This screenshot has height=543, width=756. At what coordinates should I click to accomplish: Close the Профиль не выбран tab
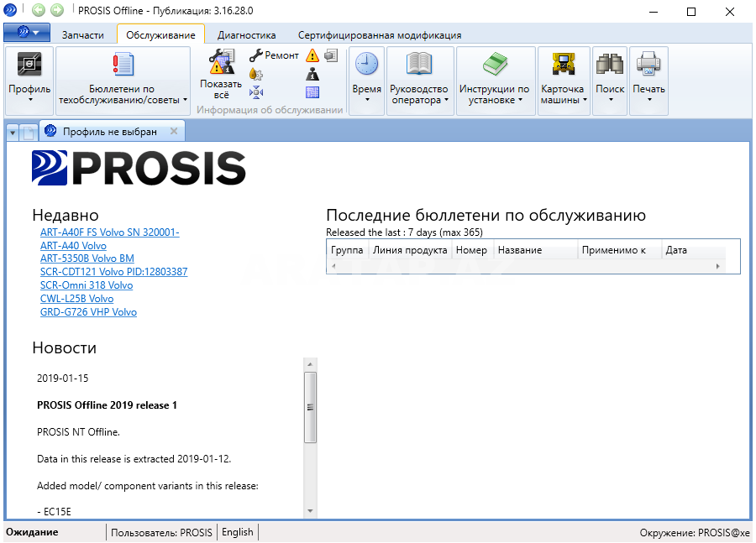pyautogui.click(x=174, y=131)
